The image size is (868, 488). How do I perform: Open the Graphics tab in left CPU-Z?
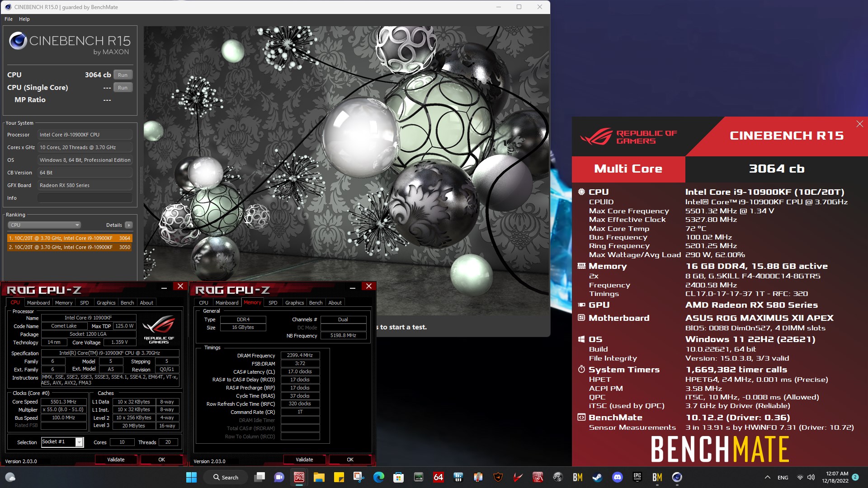[106, 303]
